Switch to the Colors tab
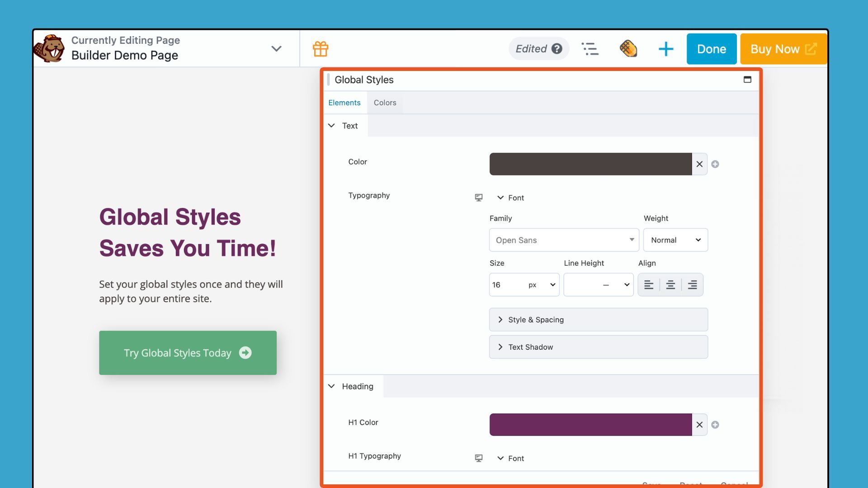The width and height of the screenshot is (868, 488). click(x=385, y=103)
